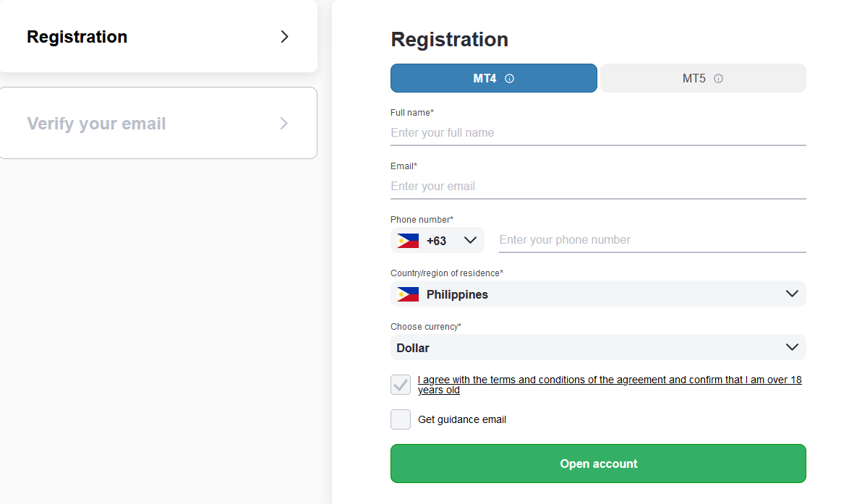Viewport: 862px width, 504px height.
Task: Open the terms and conditions agreement link
Action: point(610,385)
